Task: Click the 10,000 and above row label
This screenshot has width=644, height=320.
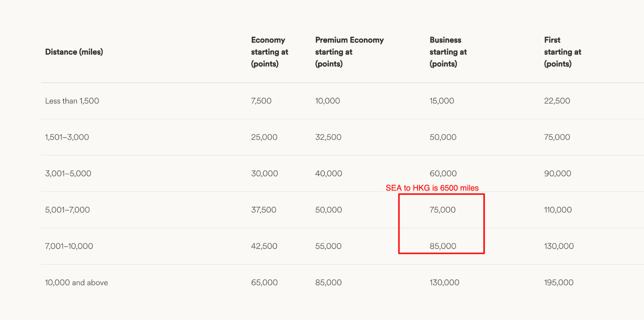Action: (77, 283)
